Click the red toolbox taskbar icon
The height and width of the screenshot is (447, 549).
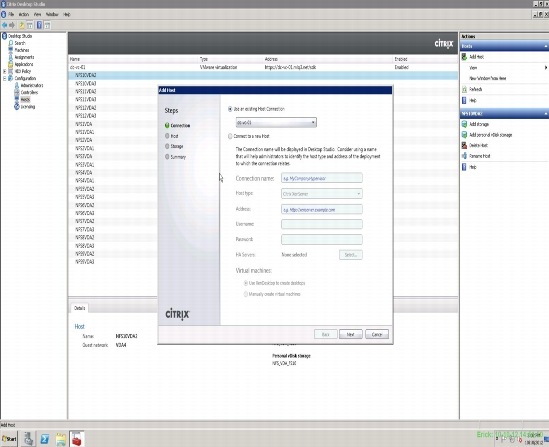77,439
